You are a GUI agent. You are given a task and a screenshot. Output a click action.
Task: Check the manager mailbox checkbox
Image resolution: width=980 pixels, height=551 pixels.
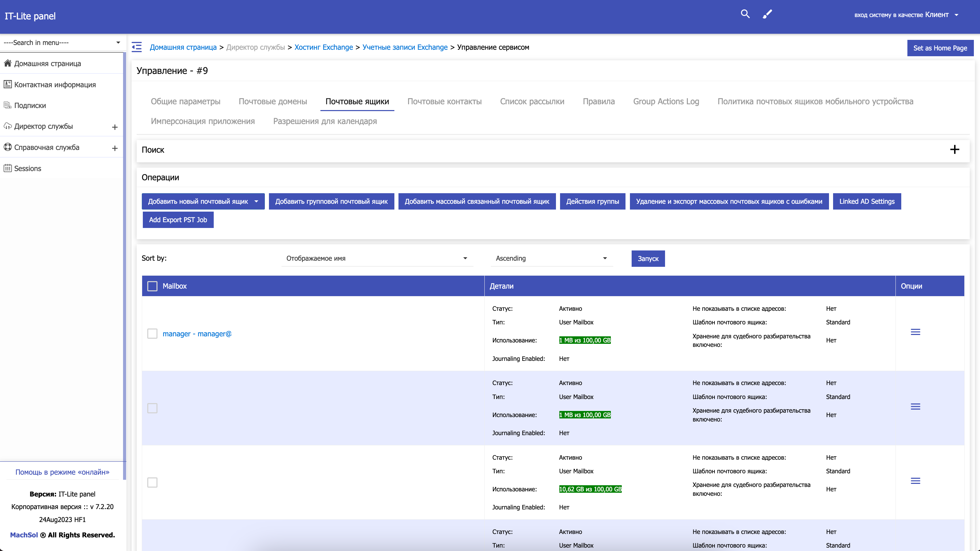point(152,334)
